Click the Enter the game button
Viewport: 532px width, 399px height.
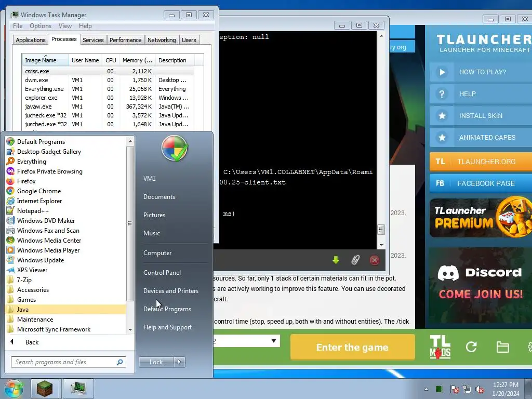(x=353, y=347)
